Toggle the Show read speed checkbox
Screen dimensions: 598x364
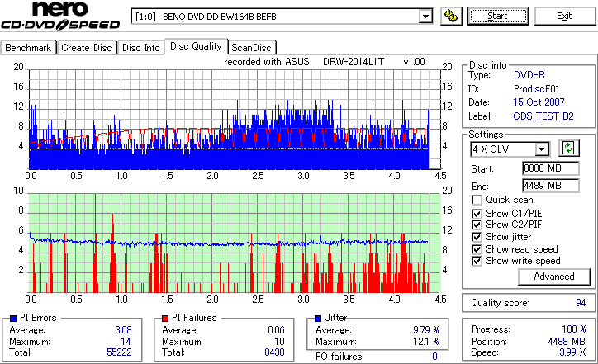point(477,249)
